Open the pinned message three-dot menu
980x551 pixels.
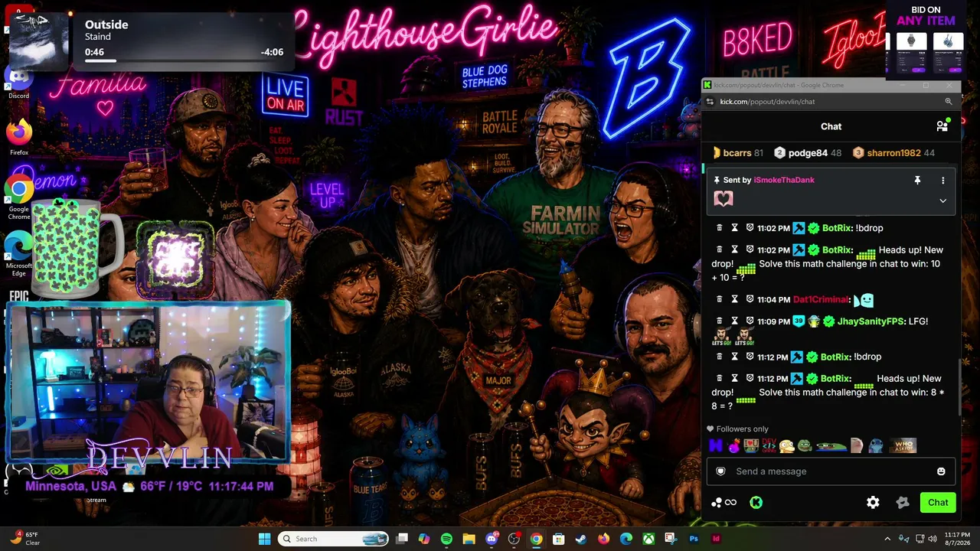pyautogui.click(x=942, y=180)
